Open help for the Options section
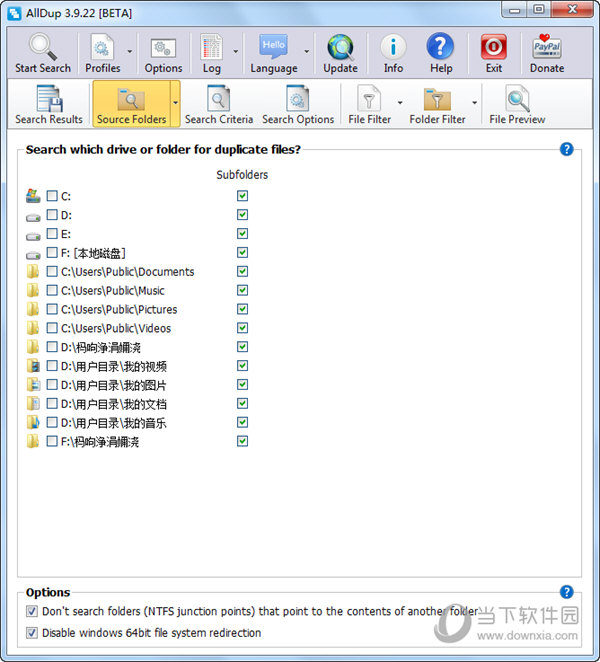This screenshot has height=662, width=600. click(566, 592)
